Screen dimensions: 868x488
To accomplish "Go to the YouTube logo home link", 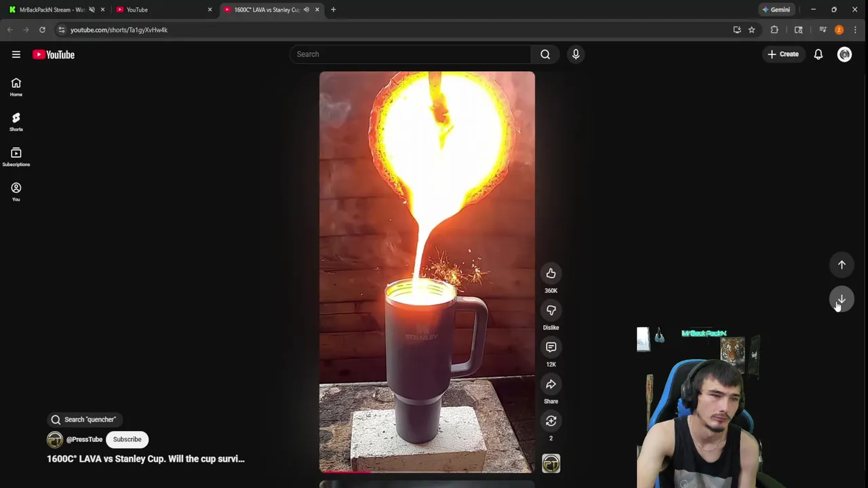I will [54, 54].
